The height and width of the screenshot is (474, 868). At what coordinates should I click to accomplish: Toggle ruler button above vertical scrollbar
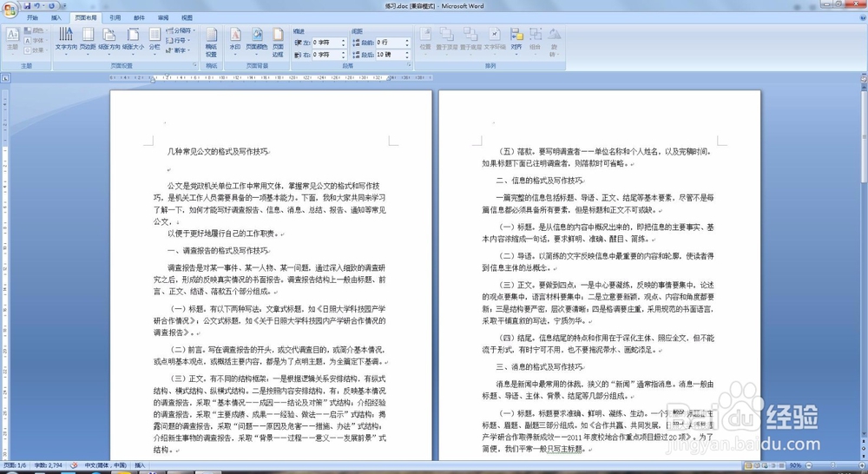(x=864, y=79)
